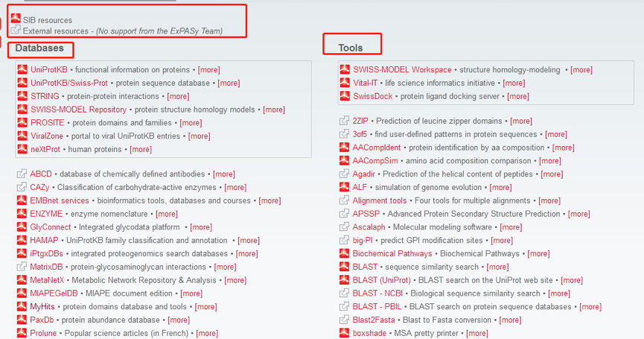Click [more] next to boxshade
Viewport: 644px width, 339px height.
[x=477, y=333]
